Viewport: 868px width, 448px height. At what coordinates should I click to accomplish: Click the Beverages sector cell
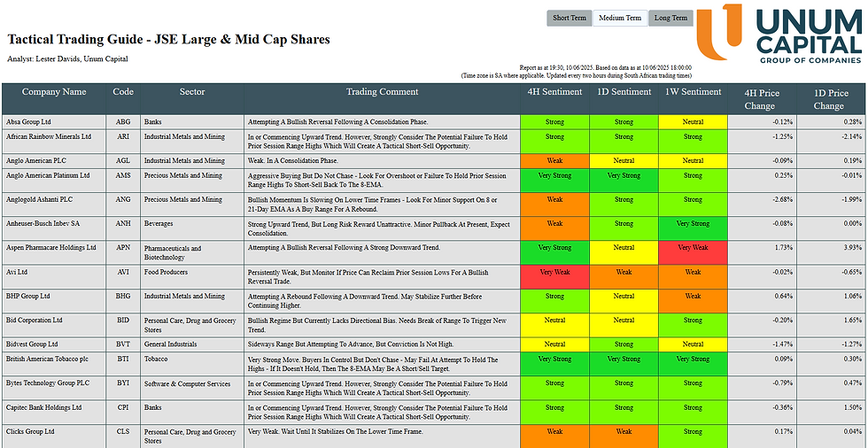192,228
